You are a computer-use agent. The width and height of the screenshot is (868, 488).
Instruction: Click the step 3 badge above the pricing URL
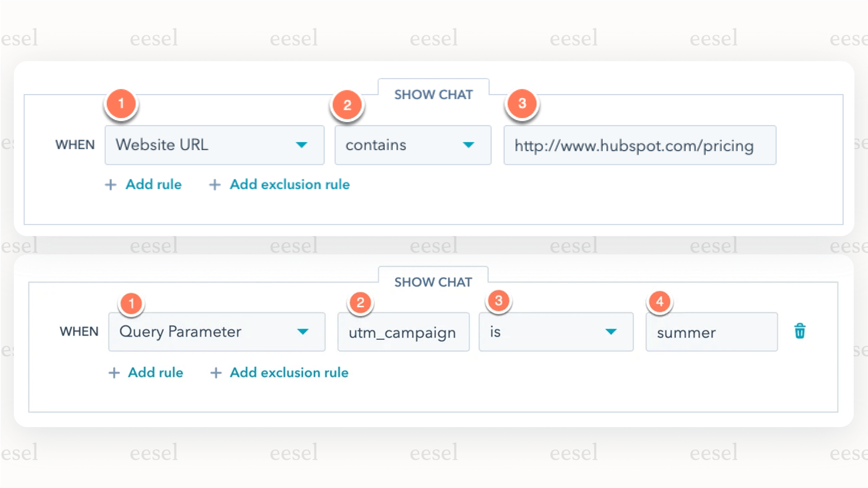pos(523,103)
